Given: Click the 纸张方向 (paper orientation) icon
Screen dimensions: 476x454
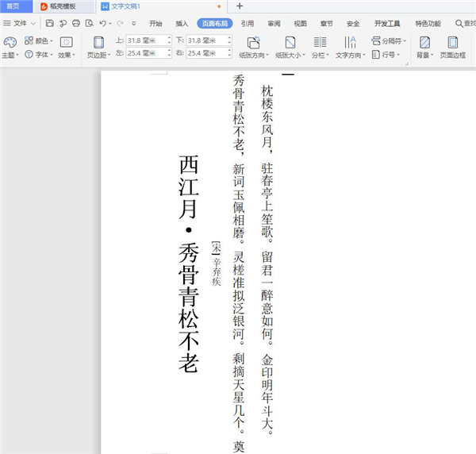Looking at the screenshot, I should click(253, 42).
